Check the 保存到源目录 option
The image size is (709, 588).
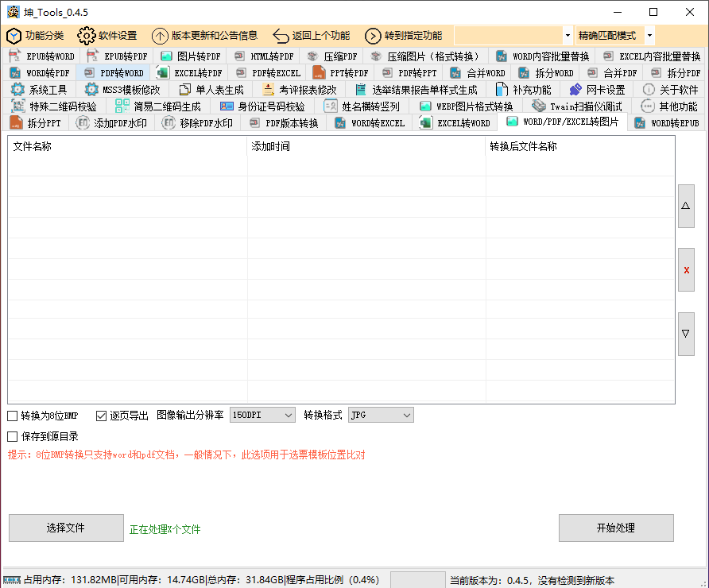click(12, 435)
